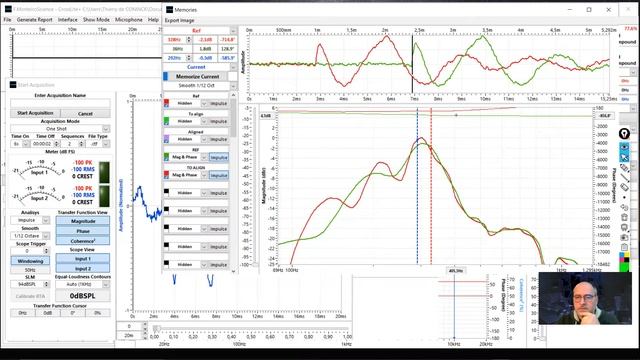Image resolution: width=640 pixels, height=360 pixels.
Task: Open Smooth 1/12 Oct dropdown in Memories
Action: coord(200,86)
